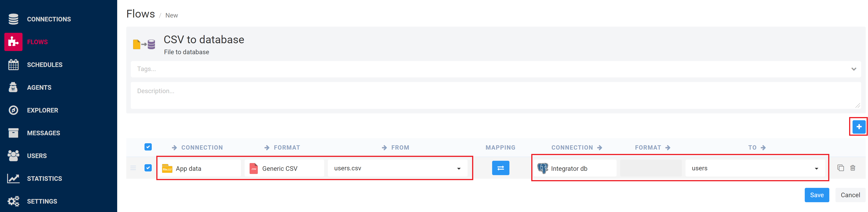Cancel creating the flow
The height and width of the screenshot is (212, 868).
(850, 195)
